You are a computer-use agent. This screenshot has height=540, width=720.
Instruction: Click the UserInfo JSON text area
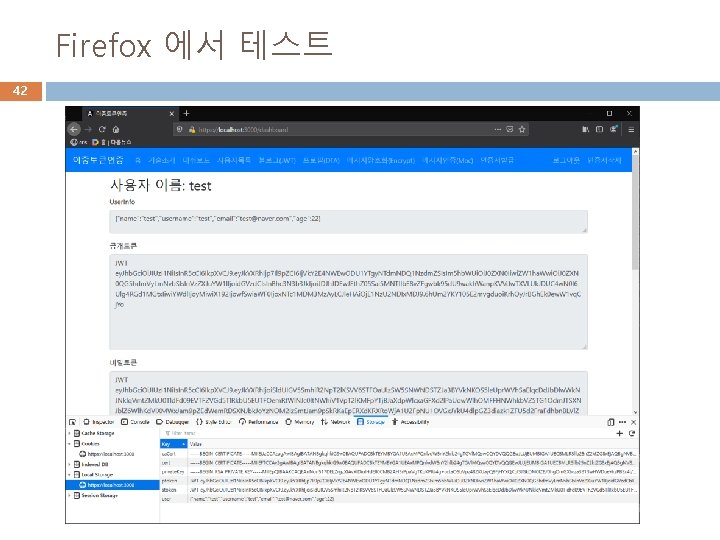point(349,221)
